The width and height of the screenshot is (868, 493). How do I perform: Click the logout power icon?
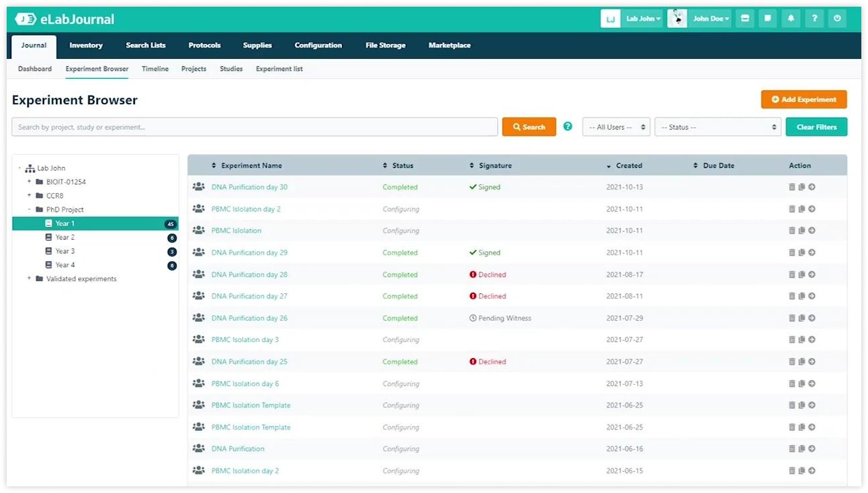tap(837, 18)
